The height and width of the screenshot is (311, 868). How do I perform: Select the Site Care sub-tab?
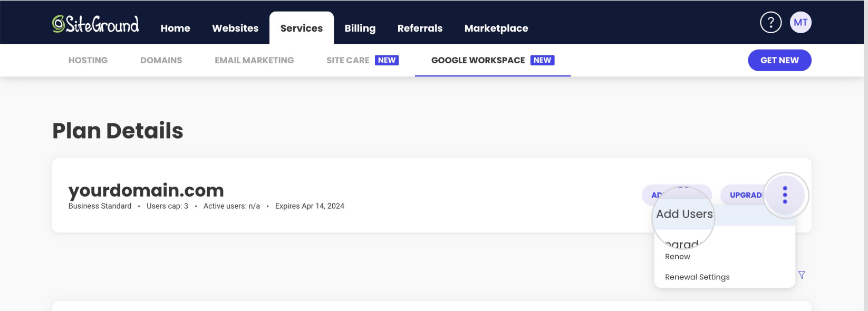362,60
